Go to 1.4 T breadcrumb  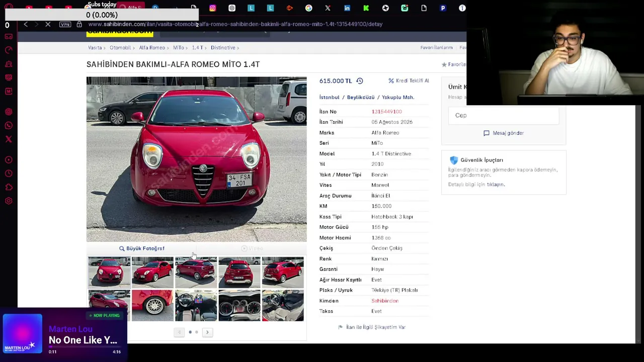point(197,48)
